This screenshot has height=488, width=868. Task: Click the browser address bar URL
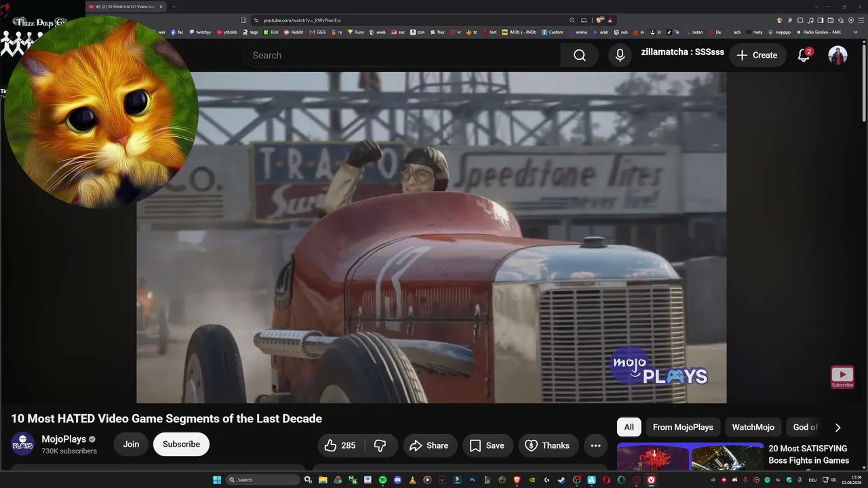(302, 20)
